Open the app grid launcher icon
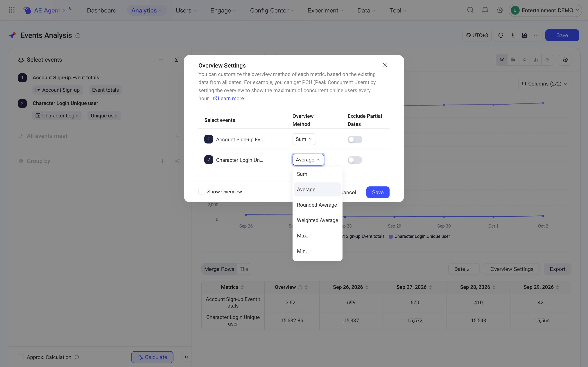Image resolution: width=588 pixels, height=367 pixels. point(12,10)
